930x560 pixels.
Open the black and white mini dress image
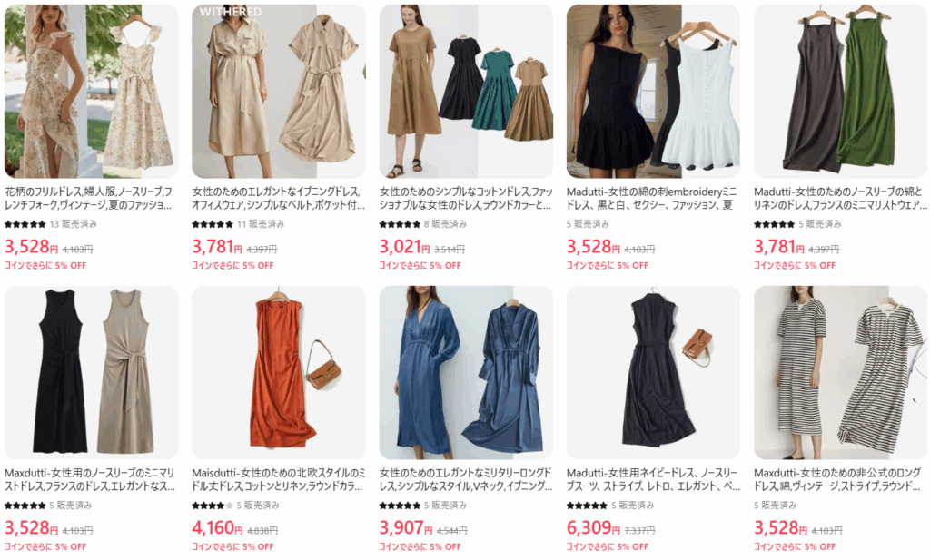[654, 92]
